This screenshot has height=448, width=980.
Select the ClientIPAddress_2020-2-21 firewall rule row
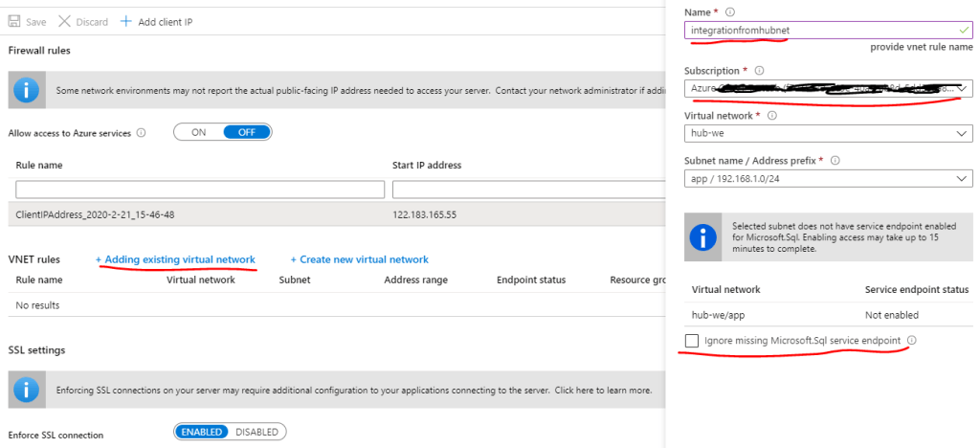(96, 215)
